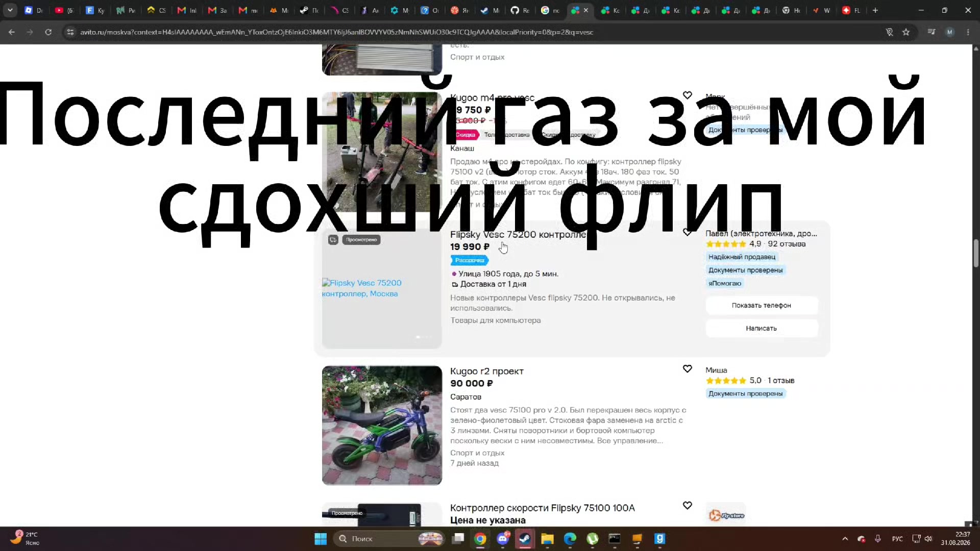Switch to the GitHub tab

(520, 10)
